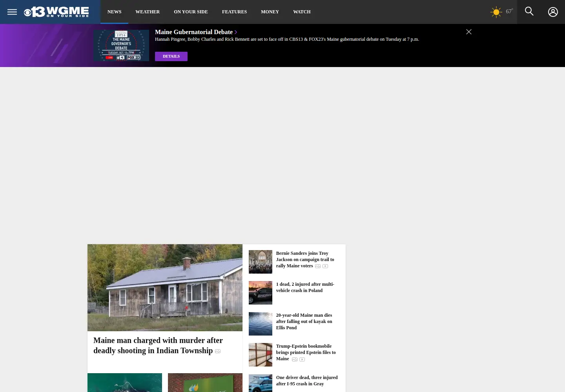565x392 pixels.
Task: Click the debate description text about Hannah Pingree
Action: pos(287,39)
